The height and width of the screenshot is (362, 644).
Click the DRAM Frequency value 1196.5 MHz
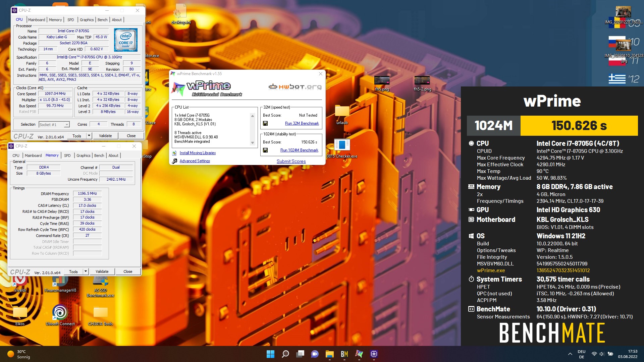(x=87, y=193)
